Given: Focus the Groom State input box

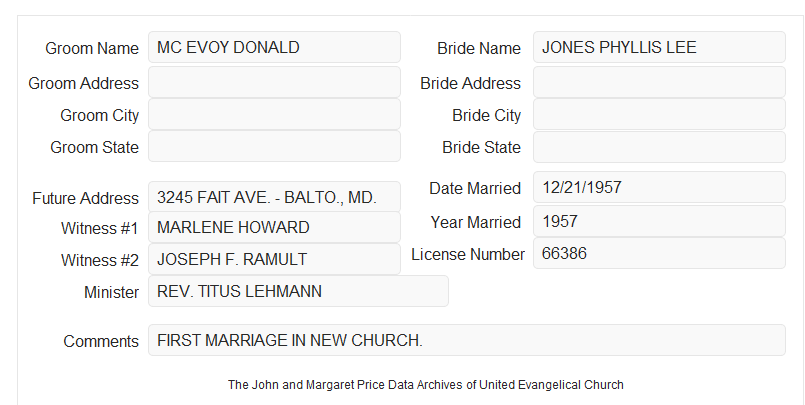Looking at the screenshot, I should click(274, 146).
